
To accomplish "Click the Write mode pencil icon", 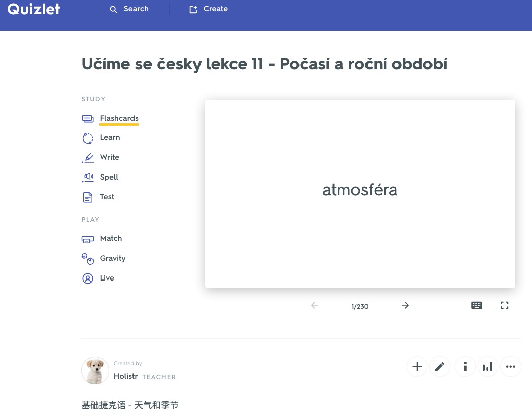I will pyautogui.click(x=88, y=158).
